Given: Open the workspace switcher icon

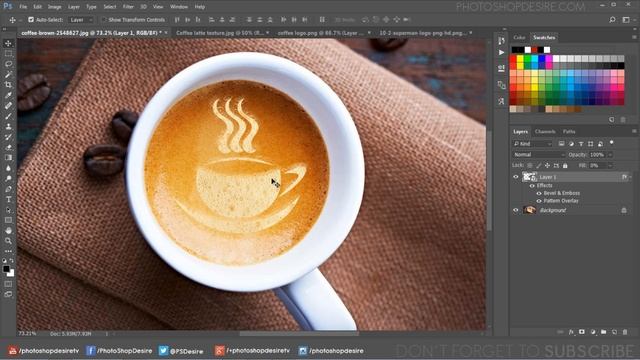Looking at the screenshot, I should pyautogui.click(x=626, y=20).
